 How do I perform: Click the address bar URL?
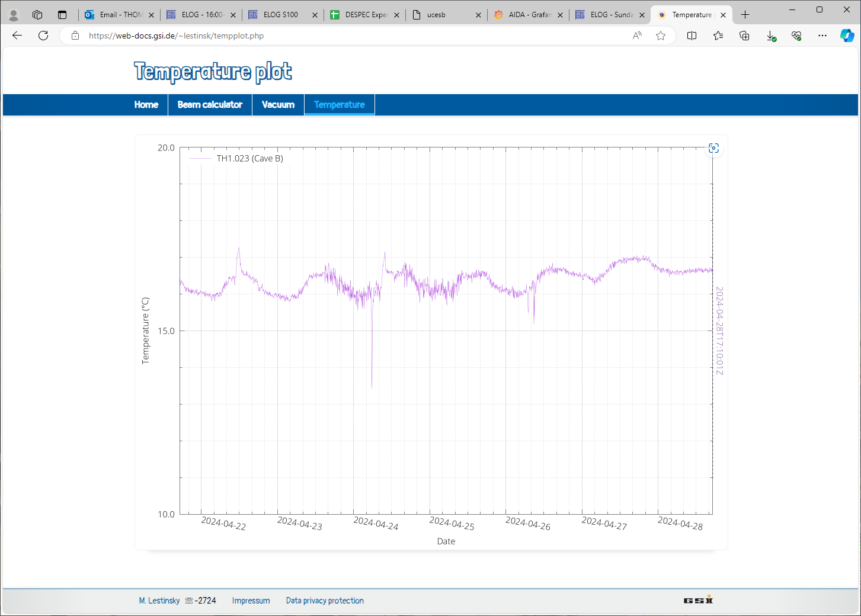176,36
